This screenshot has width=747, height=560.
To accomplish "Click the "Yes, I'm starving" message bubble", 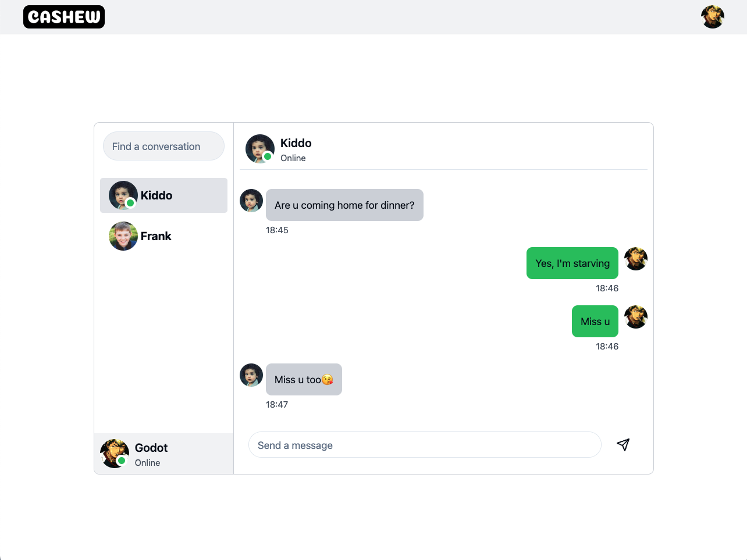I will (572, 263).
